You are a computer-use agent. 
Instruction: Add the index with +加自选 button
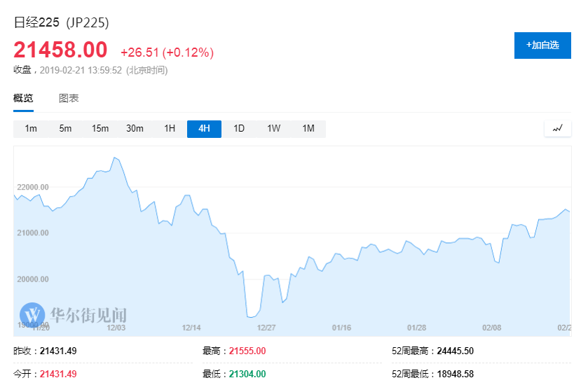point(542,45)
